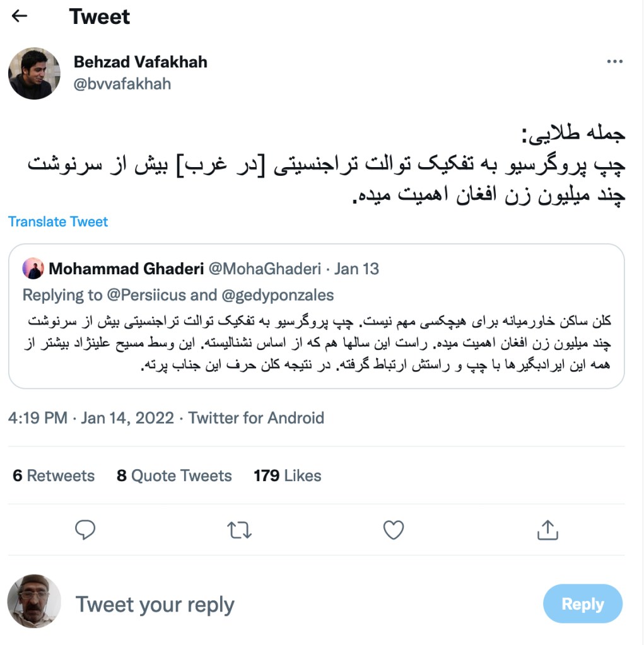Click Mohammad Ghaderi's small avatar

click(x=33, y=269)
